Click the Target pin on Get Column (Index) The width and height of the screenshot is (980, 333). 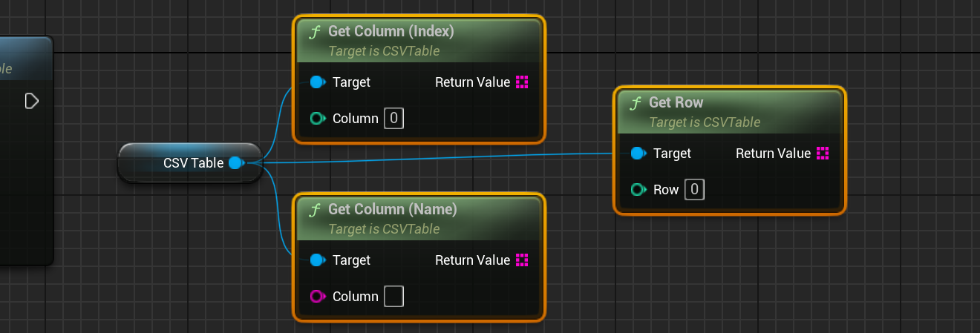[317, 82]
